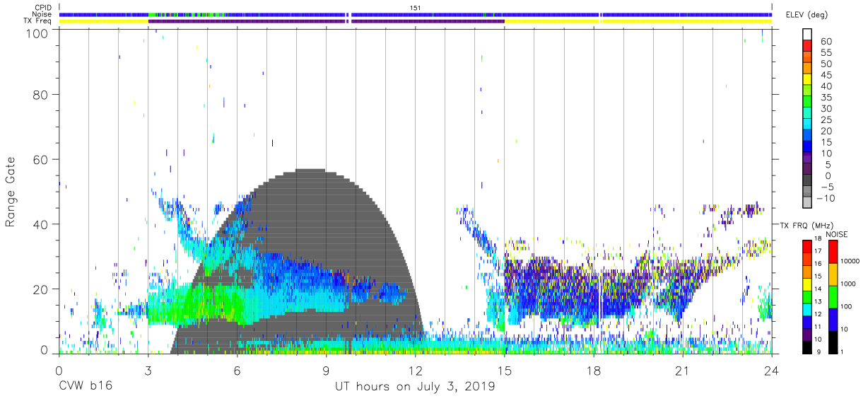Click the '60' tick on the Range Gate axis
The height and width of the screenshot is (401, 868).
click(x=40, y=159)
